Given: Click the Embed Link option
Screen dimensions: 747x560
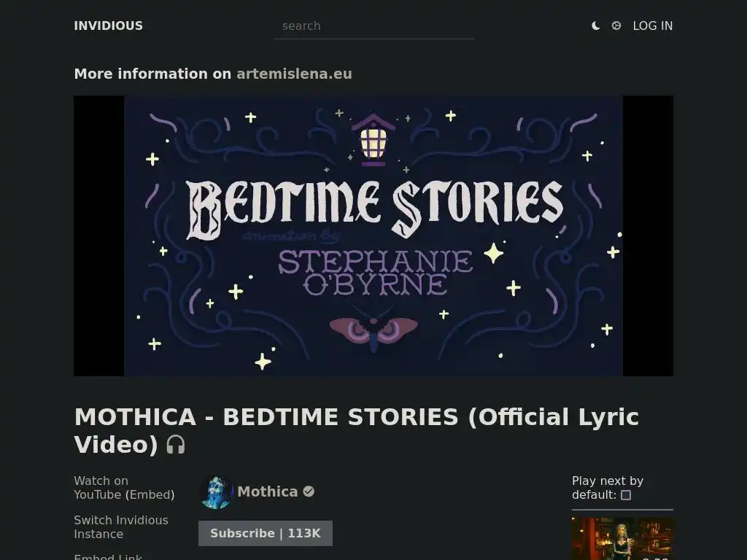Looking at the screenshot, I should (x=108, y=556).
